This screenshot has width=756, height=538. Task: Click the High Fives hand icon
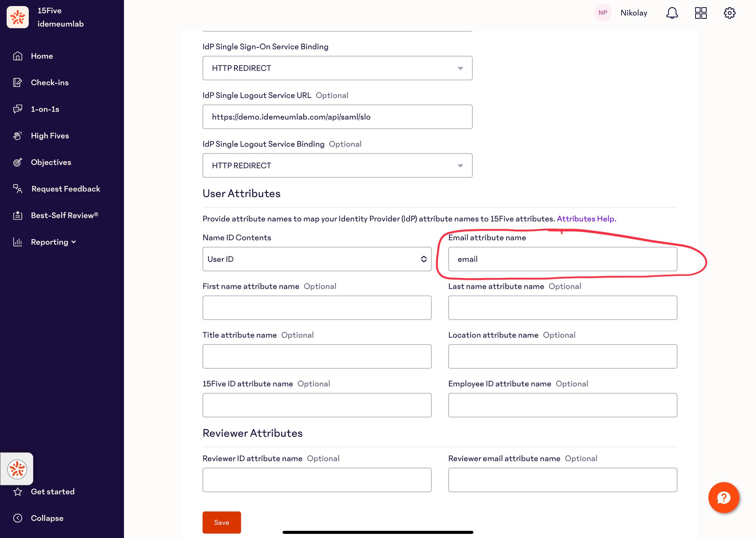[17, 135]
